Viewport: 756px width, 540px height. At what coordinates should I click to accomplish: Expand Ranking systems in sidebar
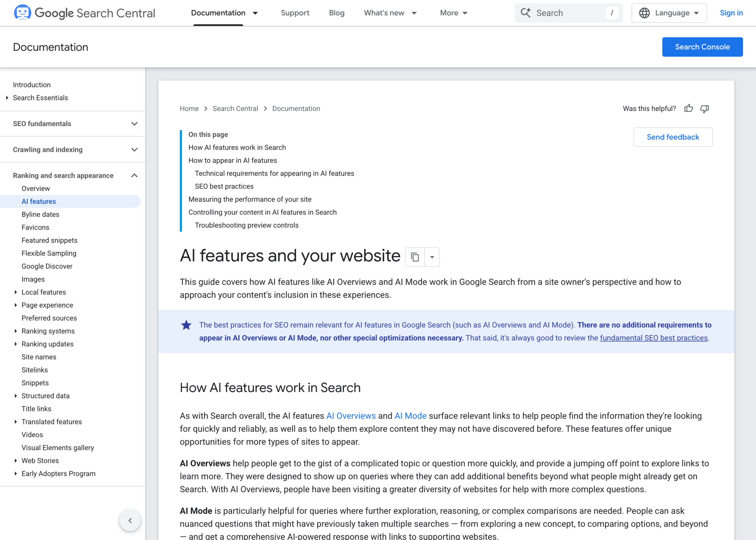coord(16,331)
